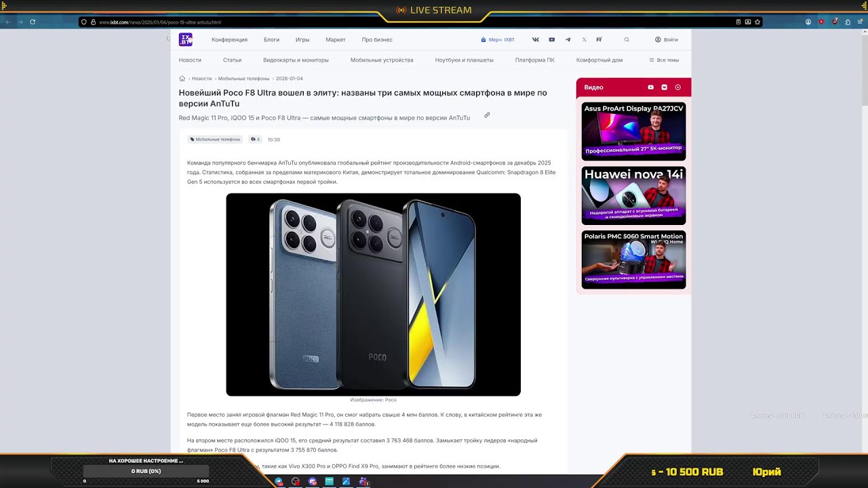
Task: Click the 2026-01-04 date breadcrumb
Action: coord(290,79)
